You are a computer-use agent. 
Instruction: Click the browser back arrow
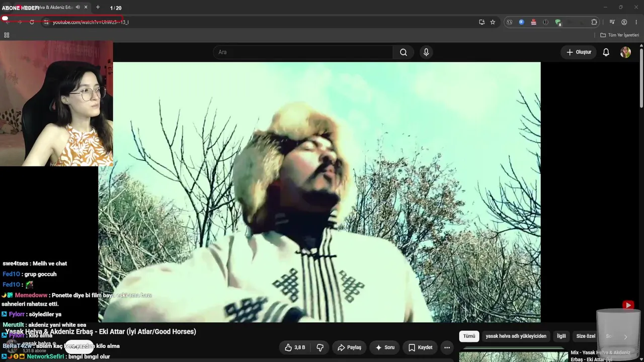[8, 22]
